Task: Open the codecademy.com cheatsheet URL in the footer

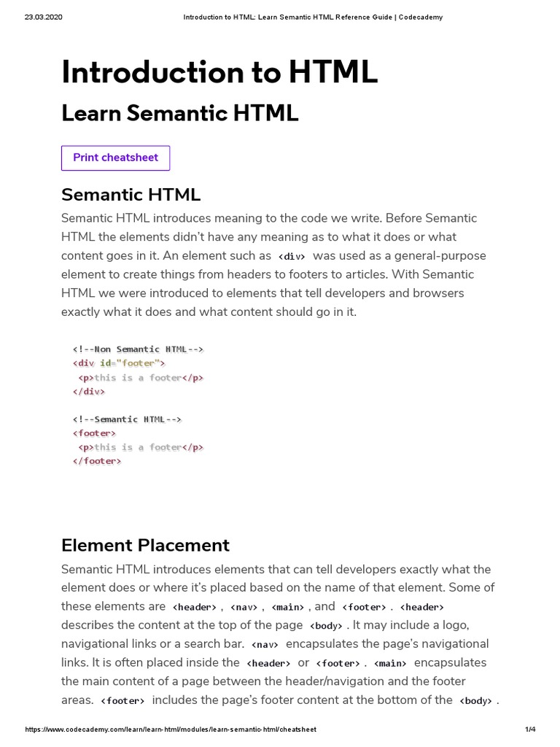Action: 171,729
